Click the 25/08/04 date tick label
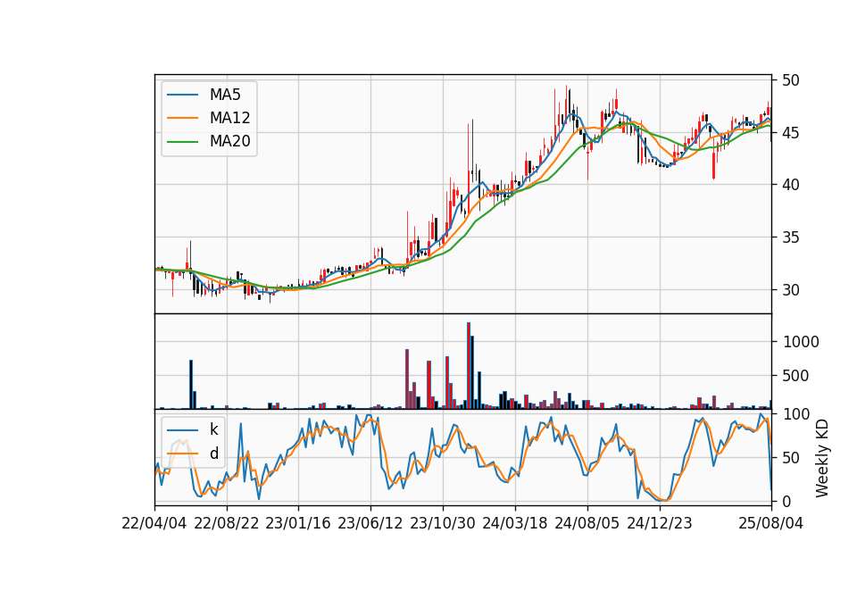The image size is (857, 616). click(770, 523)
